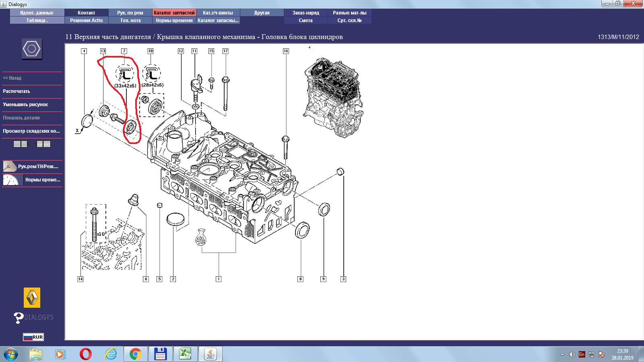Screen dimensions: 644x362
Task: Select part callout number 13
Action: coord(103,51)
